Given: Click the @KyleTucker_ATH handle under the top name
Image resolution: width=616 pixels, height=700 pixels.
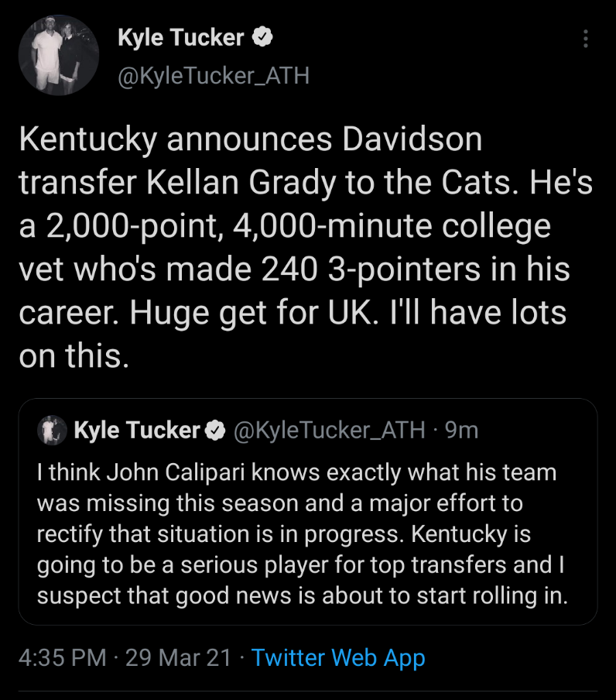Looking at the screenshot, I should tap(213, 75).
